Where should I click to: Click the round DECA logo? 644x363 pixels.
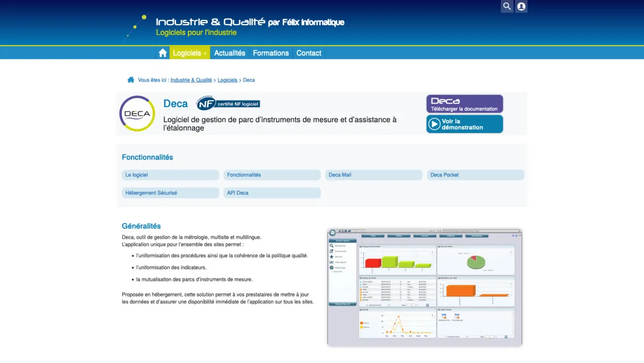click(x=137, y=114)
